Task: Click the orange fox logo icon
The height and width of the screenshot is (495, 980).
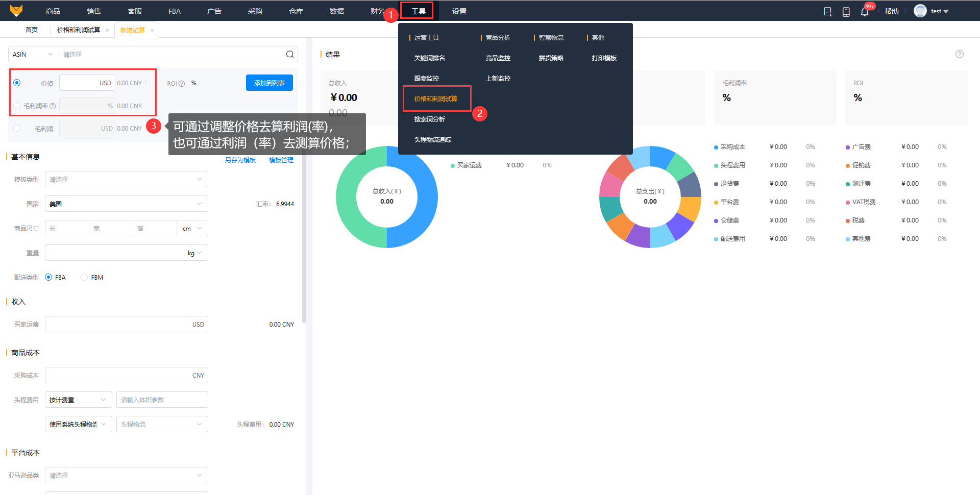Action: coord(16,11)
